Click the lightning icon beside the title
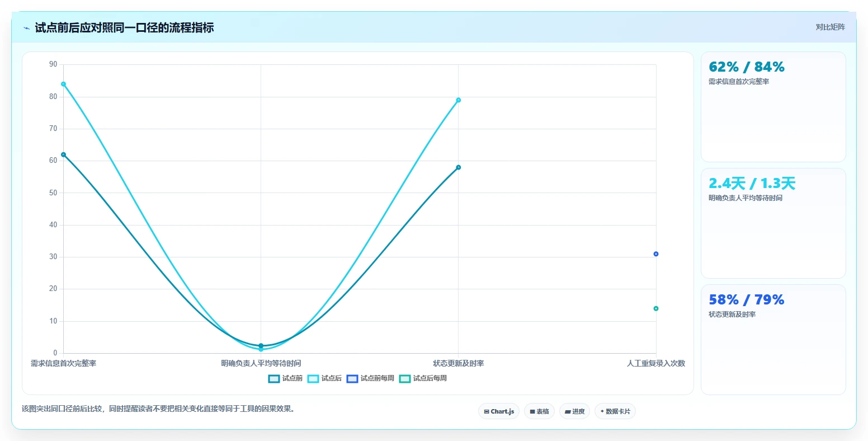This screenshot has width=868, height=441. [26, 28]
